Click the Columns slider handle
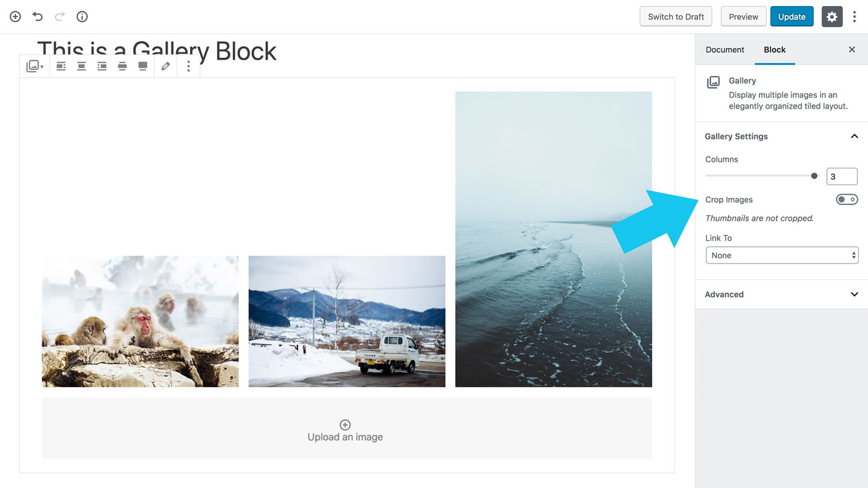Screen dimensions: 868x488 (814, 176)
